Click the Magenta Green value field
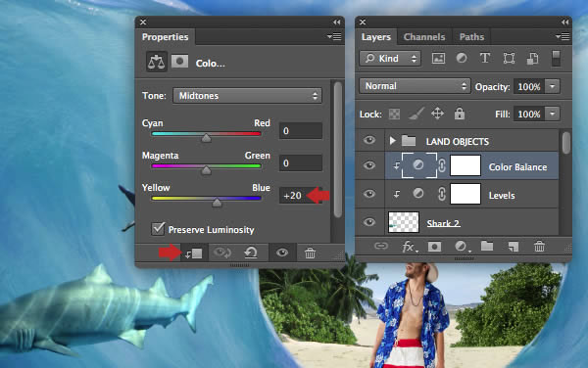Viewport: 588px width, 368px height. coord(301,162)
